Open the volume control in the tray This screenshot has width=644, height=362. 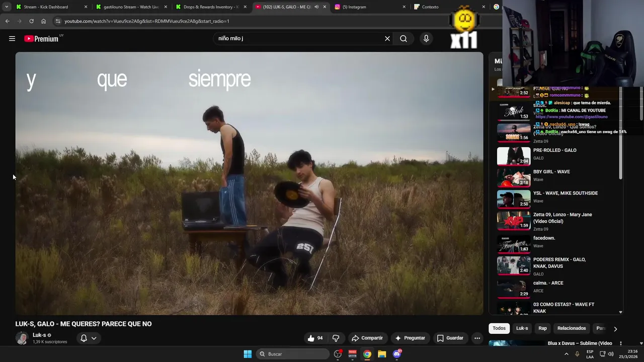(611, 354)
